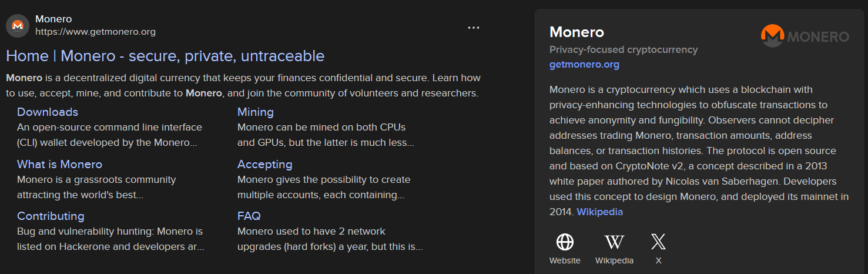The image size is (868, 274).
Task: Open the Wikipedia W icon
Action: point(614,242)
